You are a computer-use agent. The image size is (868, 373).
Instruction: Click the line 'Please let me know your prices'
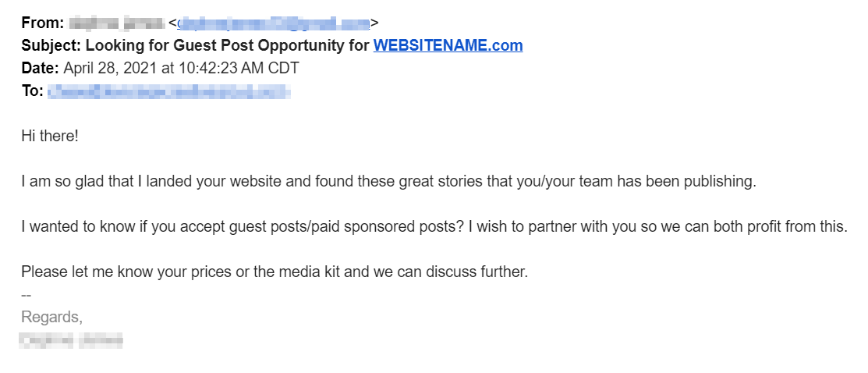[x=275, y=272]
